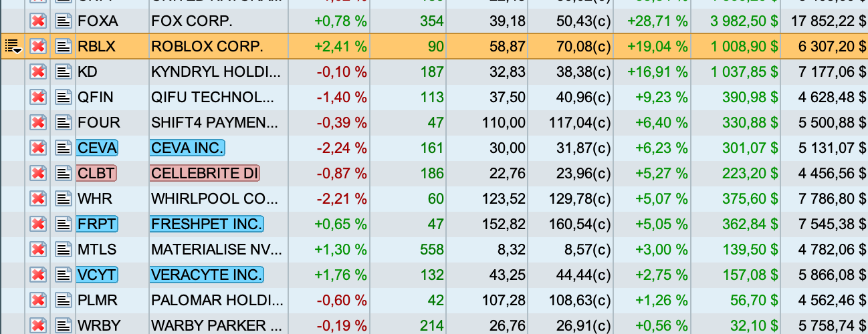Remove the QFIN row via red X
This screenshot has width=868, height=334.
(x=38, y=98)
